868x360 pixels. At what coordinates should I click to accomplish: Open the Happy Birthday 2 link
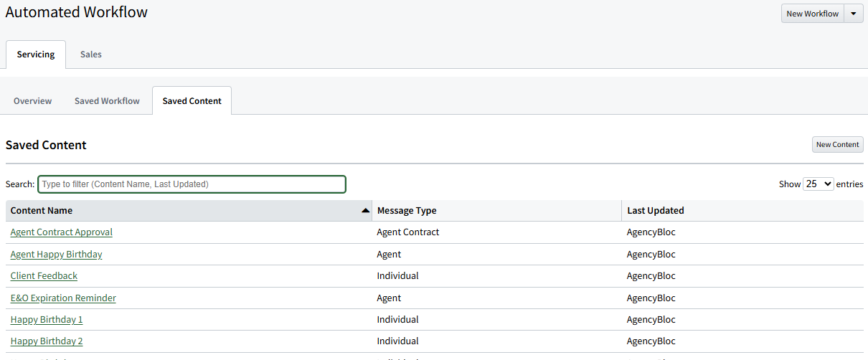tap(47, 341)
